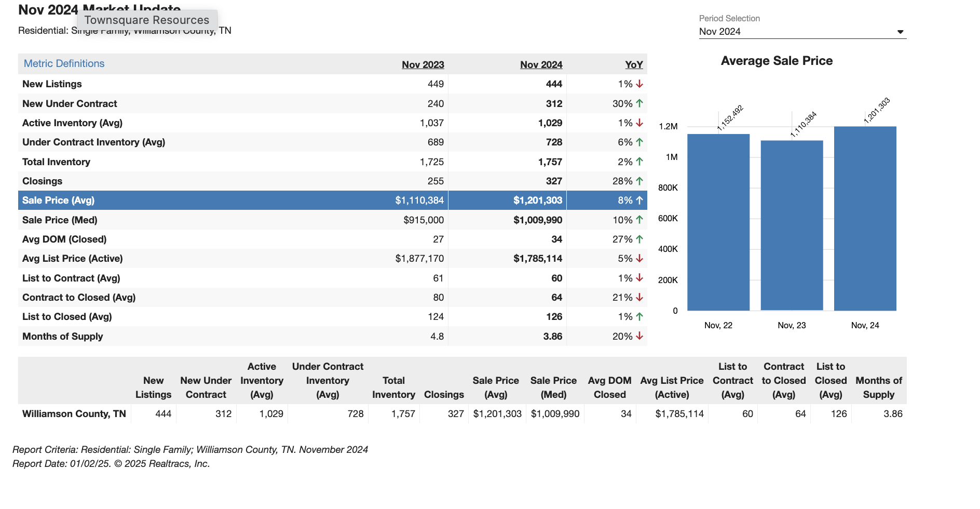
Task: Select the Months of Supply row label
Action: click(63, 337)
